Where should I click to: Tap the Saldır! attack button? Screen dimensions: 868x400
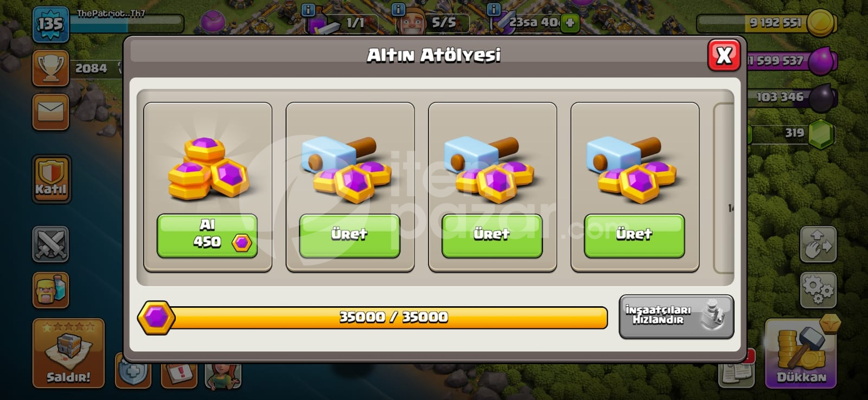[x=68, y=353]
